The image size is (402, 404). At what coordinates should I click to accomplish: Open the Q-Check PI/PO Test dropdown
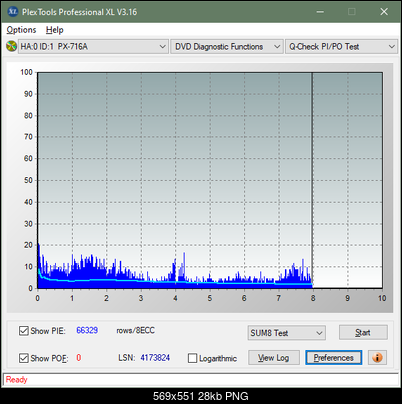[x=342, y=46]
